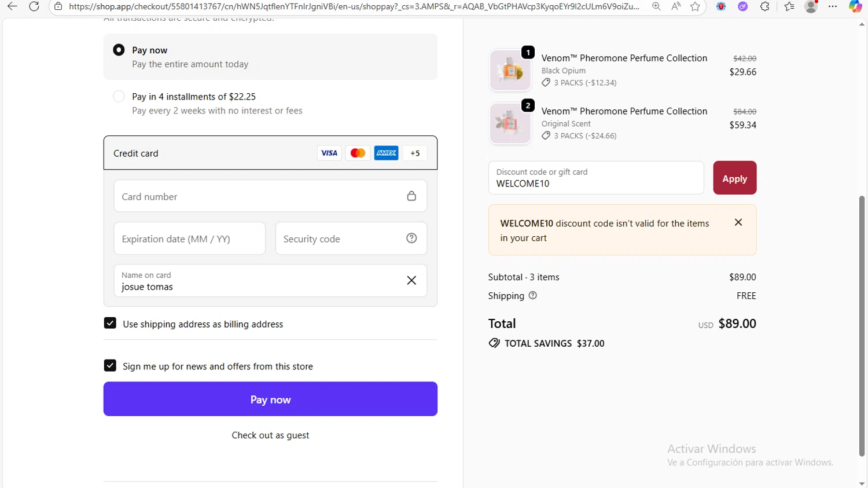Focus the Card number field

click(x=270, y=196)
